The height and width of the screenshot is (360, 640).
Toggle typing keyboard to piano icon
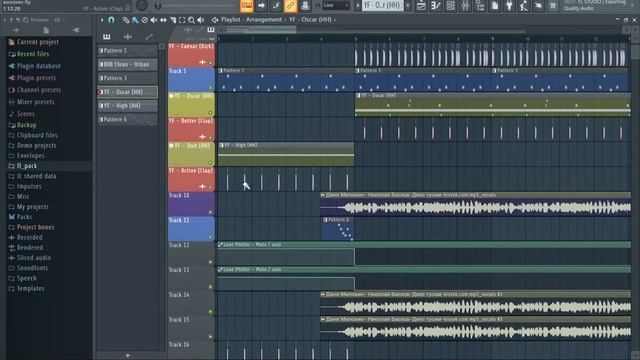click(247, 5)
